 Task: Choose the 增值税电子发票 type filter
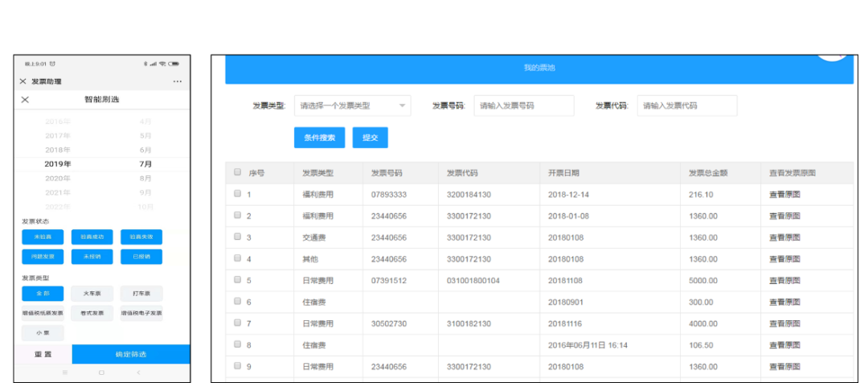click(141, 313)
